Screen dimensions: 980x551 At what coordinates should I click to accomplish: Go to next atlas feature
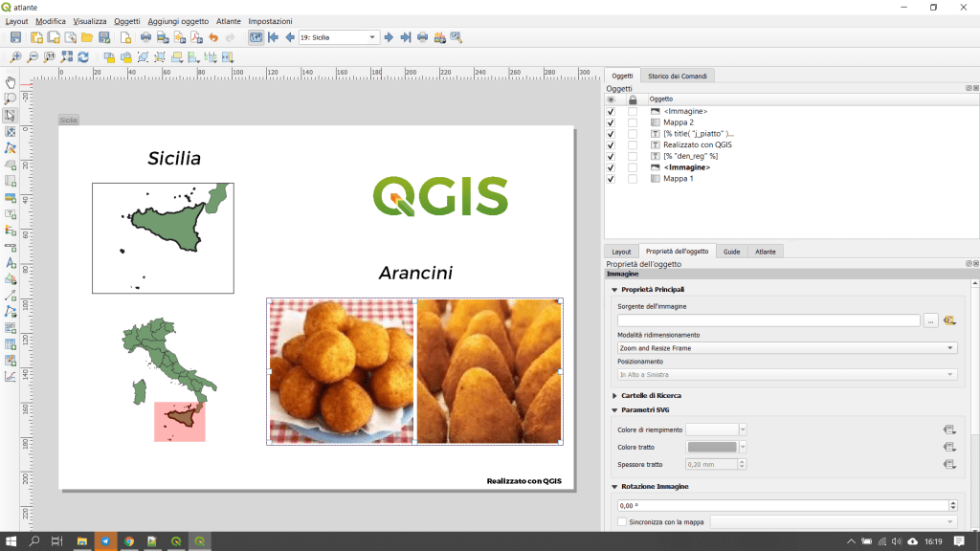(x=389, y=37)
